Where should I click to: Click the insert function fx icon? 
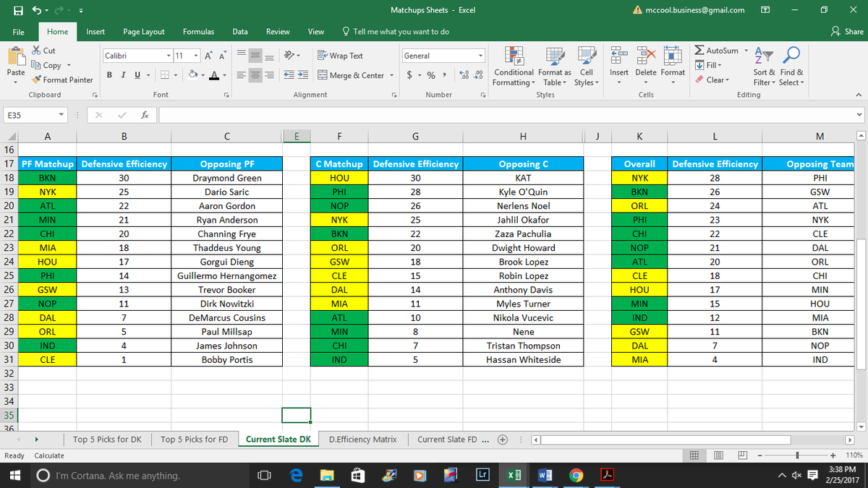[145, 115]
